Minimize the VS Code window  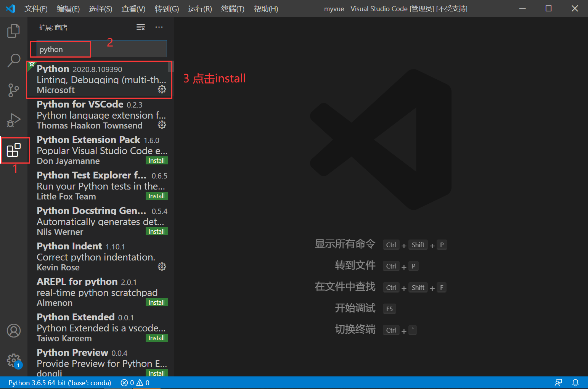(522, 8)
